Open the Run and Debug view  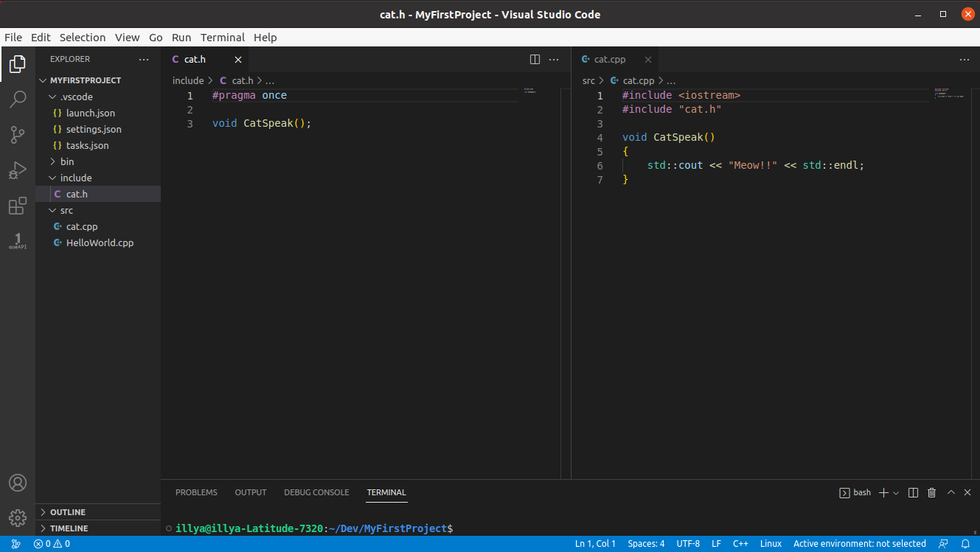(18, 170)
